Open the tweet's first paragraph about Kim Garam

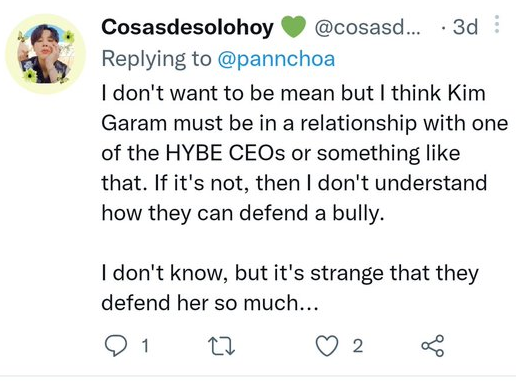[x=305, y=153]
